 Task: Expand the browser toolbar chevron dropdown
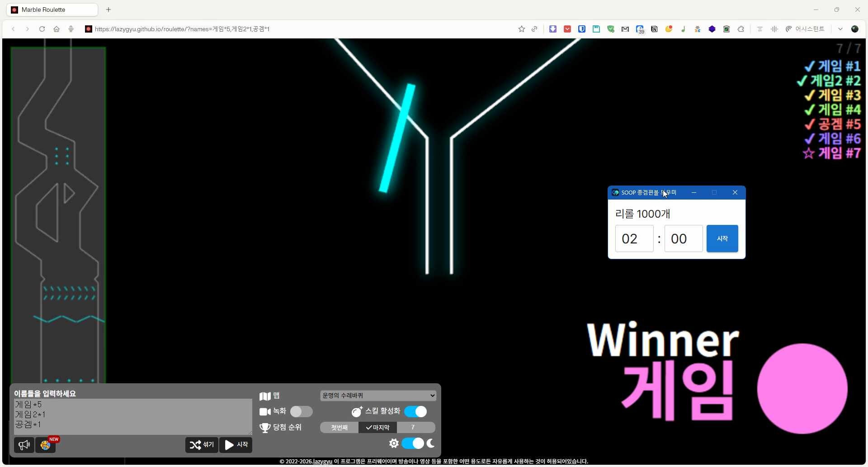[840, 29]
